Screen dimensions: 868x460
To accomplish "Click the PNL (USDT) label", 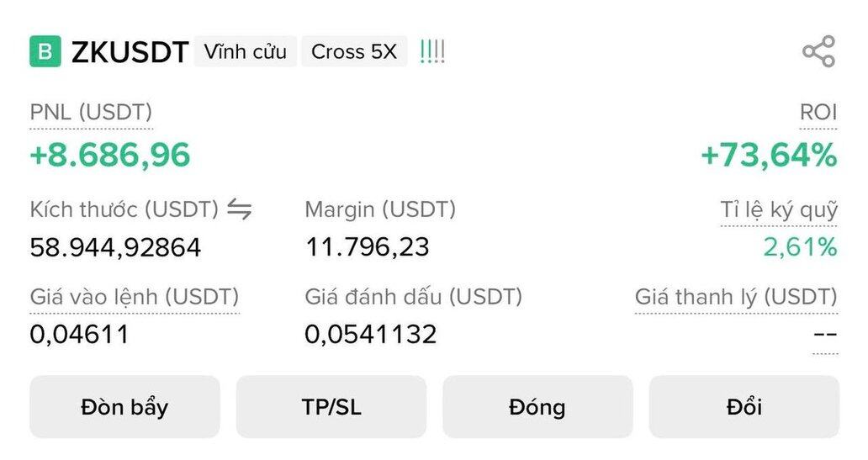I will (x=91, y=113).
